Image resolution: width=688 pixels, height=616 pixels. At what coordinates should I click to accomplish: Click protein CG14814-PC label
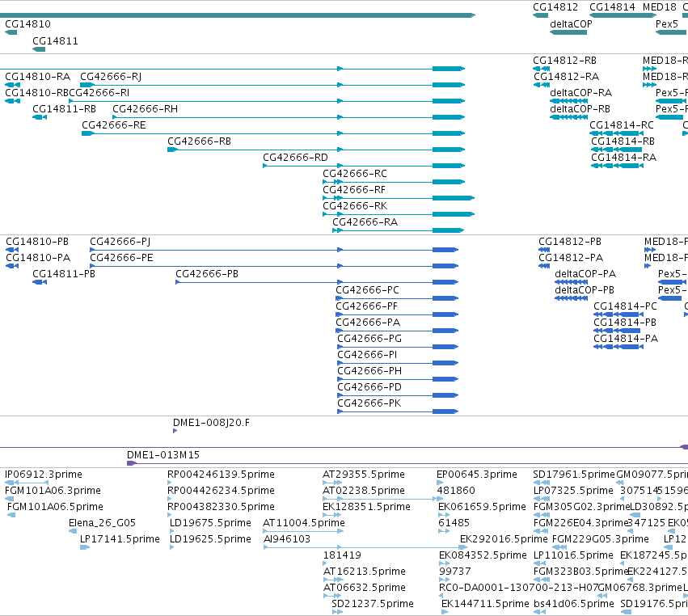click(x=625, y=306)
